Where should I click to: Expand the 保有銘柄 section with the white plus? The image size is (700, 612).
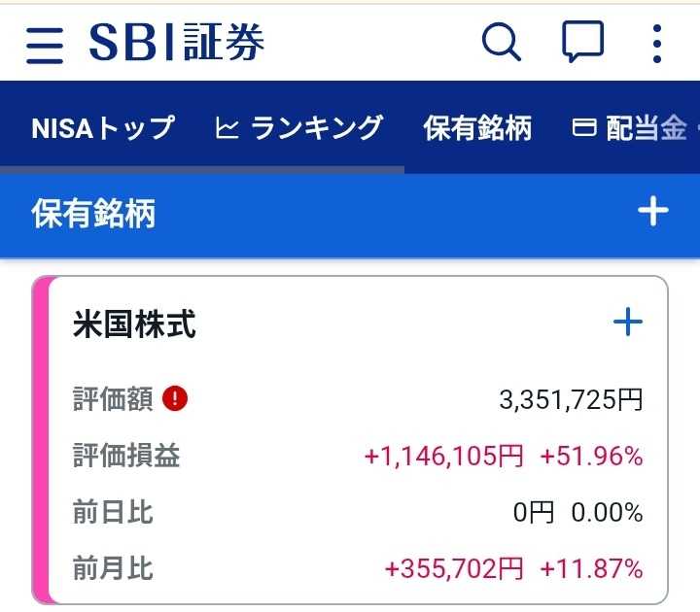click(x=652, y=212)
